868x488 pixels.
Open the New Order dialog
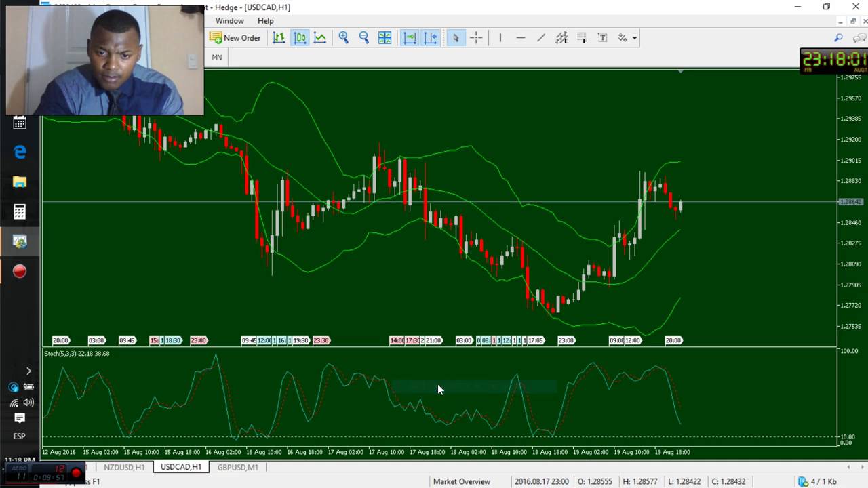point(235,38)
